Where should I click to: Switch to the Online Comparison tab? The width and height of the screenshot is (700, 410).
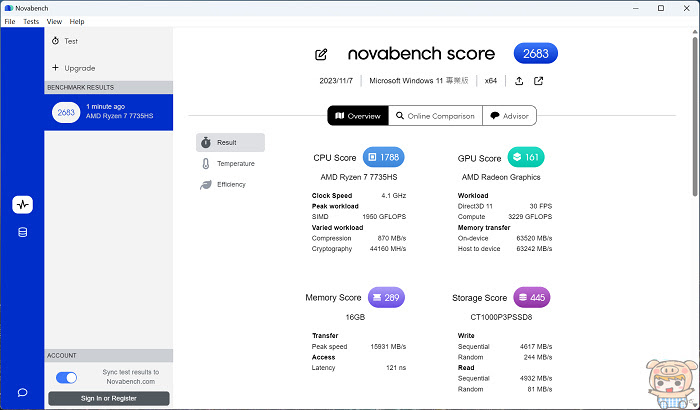pos(435,116)
